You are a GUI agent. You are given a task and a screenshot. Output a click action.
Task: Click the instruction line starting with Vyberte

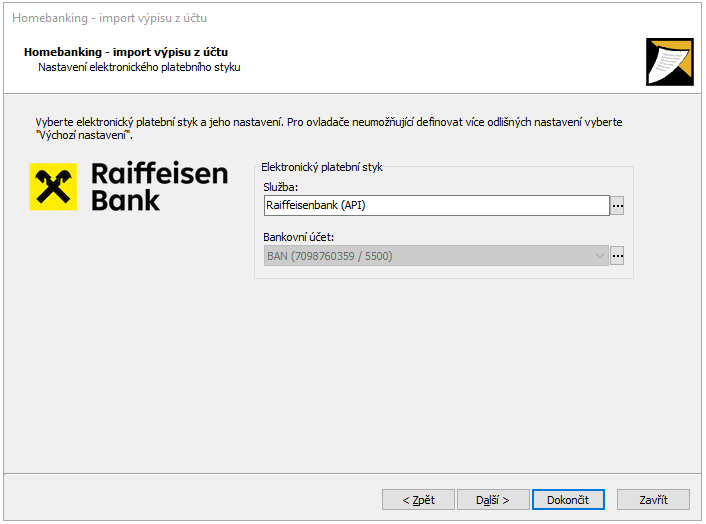point(329,122)
